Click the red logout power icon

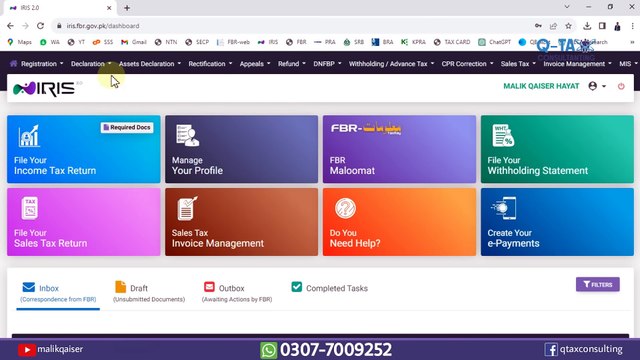coord(621,86)
